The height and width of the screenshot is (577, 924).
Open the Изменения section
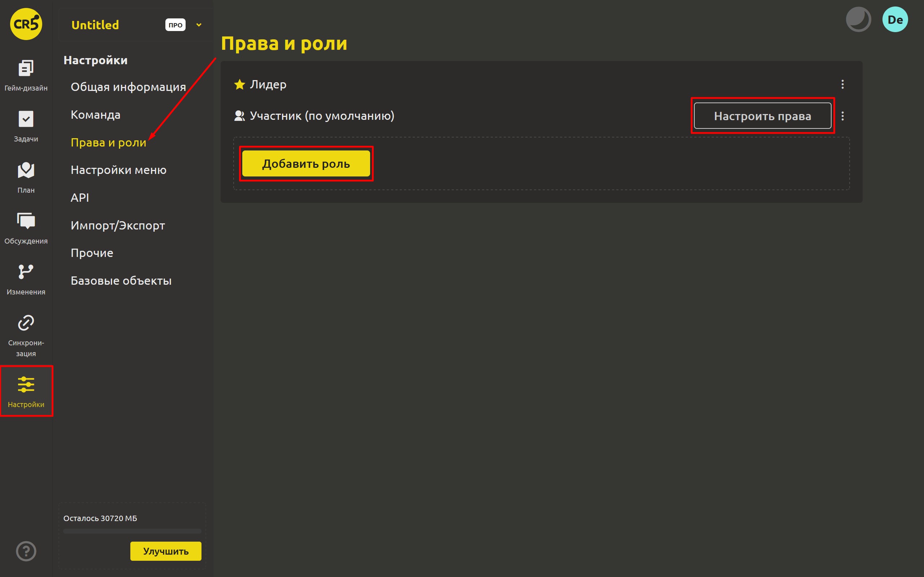pos(26,279)
